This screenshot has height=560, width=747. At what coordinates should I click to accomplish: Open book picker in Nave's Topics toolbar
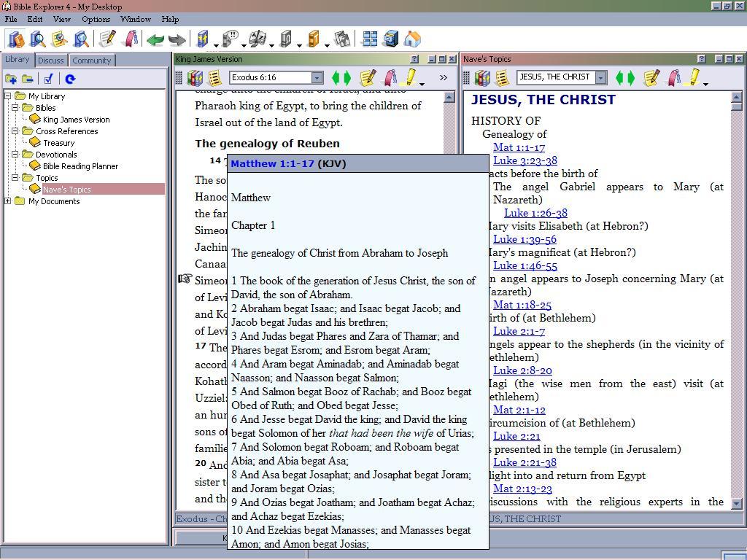(482, 77)
